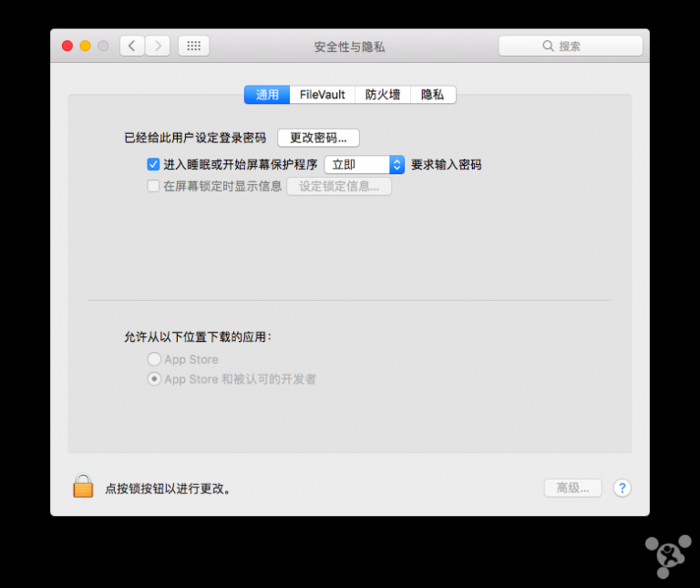This screenshot has height=588, width=700.
Task: Switch to the FileVault tab
Action: pos(323,95)
